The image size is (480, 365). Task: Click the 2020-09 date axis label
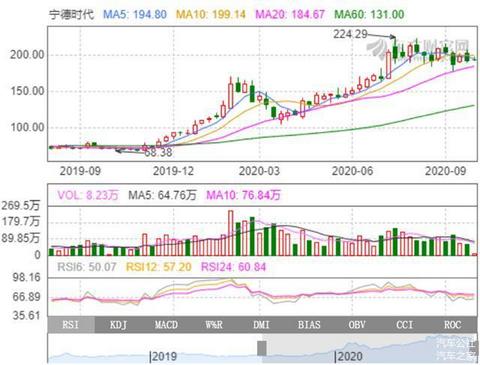[445, 171]
